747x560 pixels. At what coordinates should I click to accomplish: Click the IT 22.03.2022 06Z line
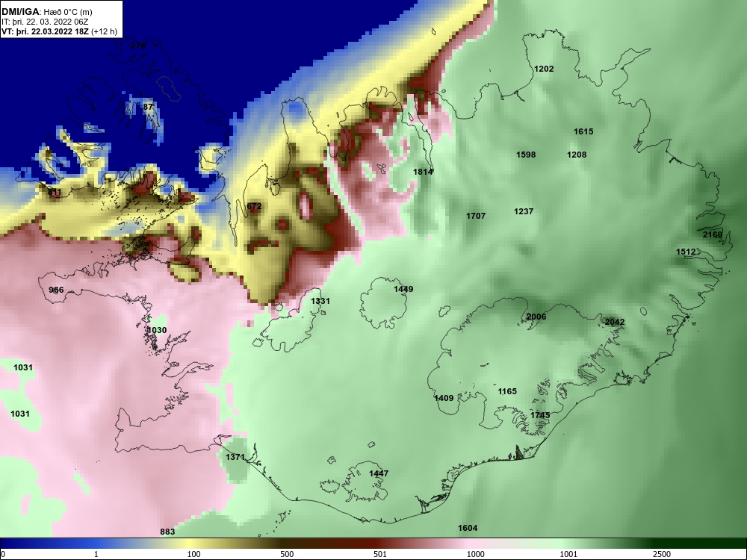tap(45, 22)
